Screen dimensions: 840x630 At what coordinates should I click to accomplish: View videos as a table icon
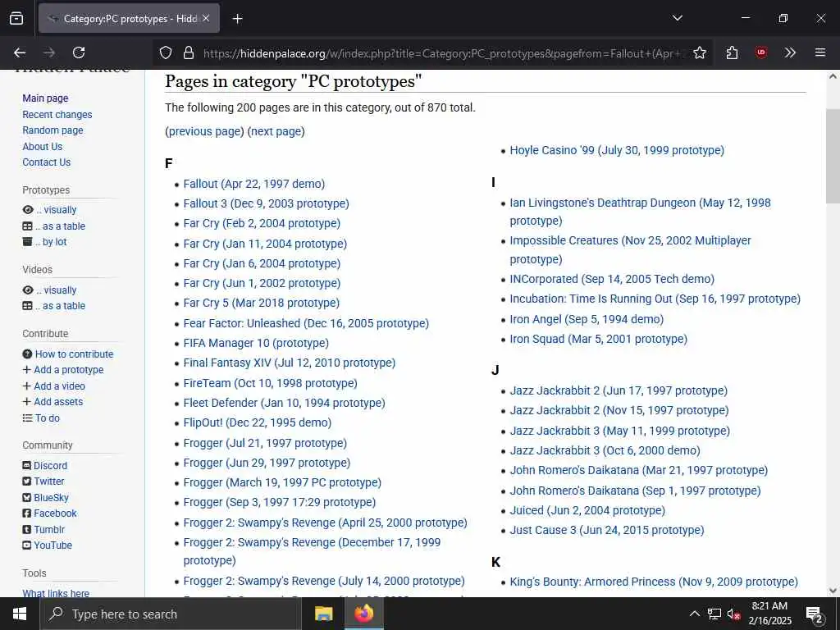(27, 306)
